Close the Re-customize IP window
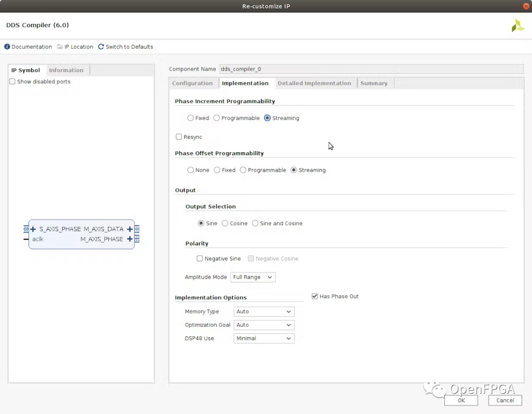The width and height of the screenshot is (532, 414). coord(526,6)
